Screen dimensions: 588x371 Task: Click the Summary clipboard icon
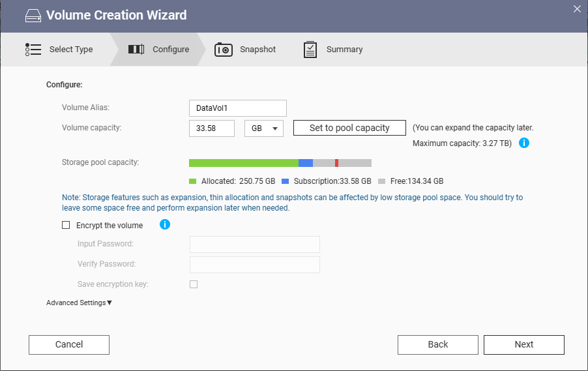pos(310,50)
